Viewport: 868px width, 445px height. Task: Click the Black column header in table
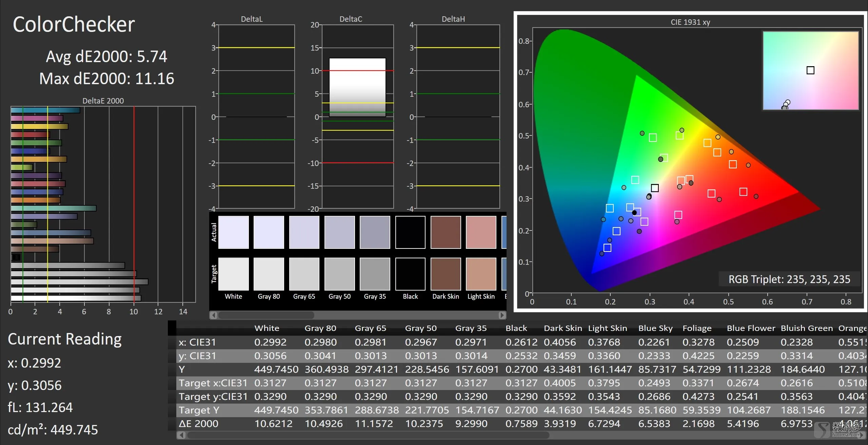click(516, 328)
